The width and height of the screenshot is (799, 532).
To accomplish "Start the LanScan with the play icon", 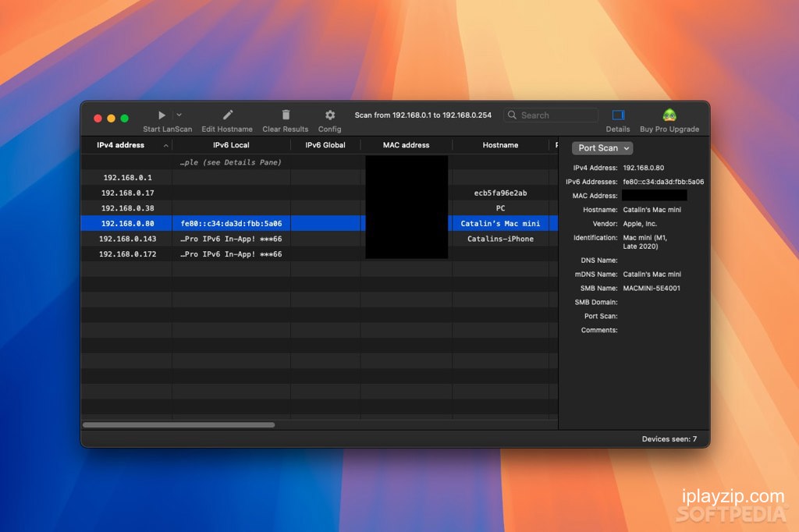I will [x=162, y=115].
